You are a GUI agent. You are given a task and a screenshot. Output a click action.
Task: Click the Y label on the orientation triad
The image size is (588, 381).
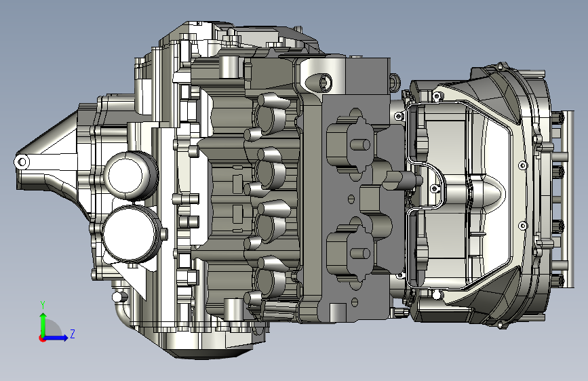coord(43,305)
